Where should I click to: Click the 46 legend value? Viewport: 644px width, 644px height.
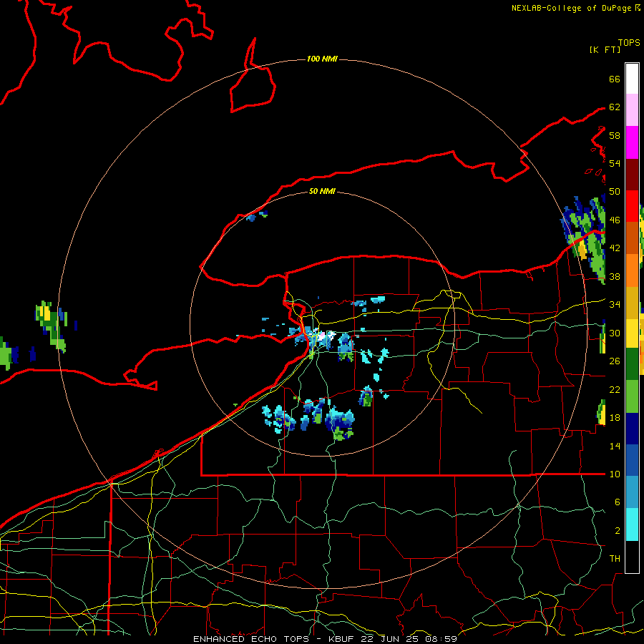point(615,220)
